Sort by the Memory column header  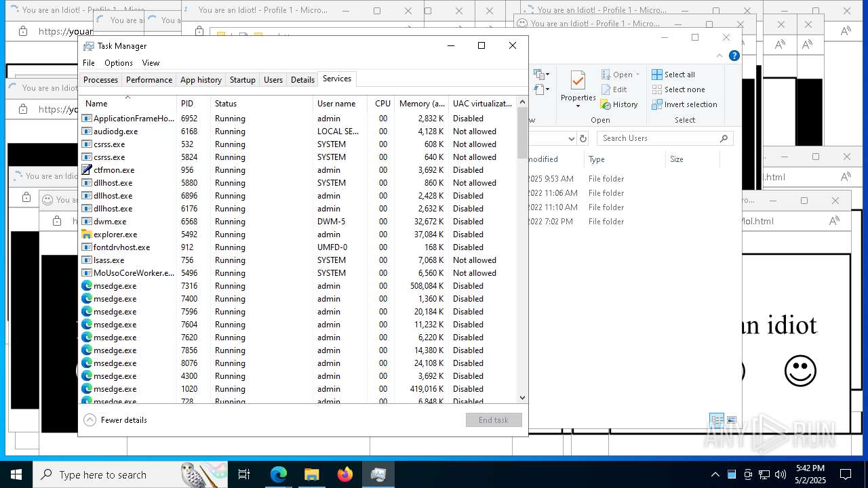click(x=422, y=104)
